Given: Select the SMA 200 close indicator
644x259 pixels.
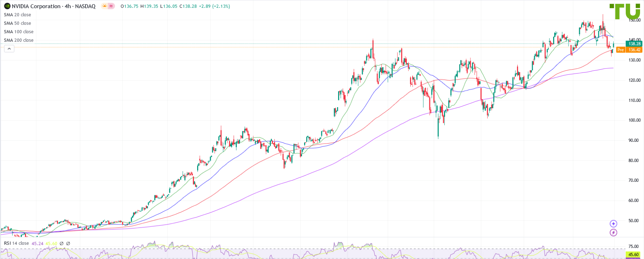Looking at the screenshot, I should (x=19, y=40).
